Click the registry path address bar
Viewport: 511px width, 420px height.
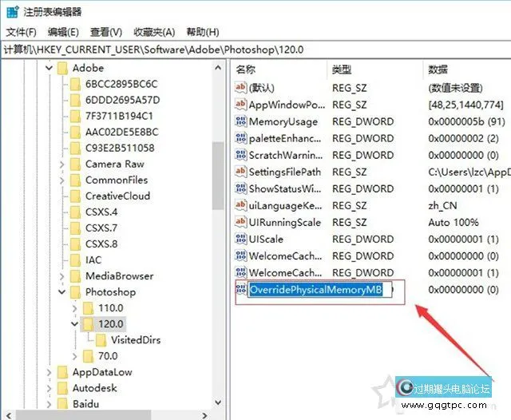[x=255, y=50]
